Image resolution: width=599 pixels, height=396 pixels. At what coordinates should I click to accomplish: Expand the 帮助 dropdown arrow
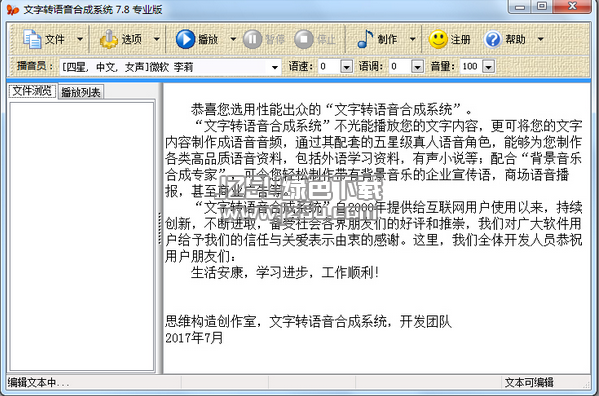[541, 39]
